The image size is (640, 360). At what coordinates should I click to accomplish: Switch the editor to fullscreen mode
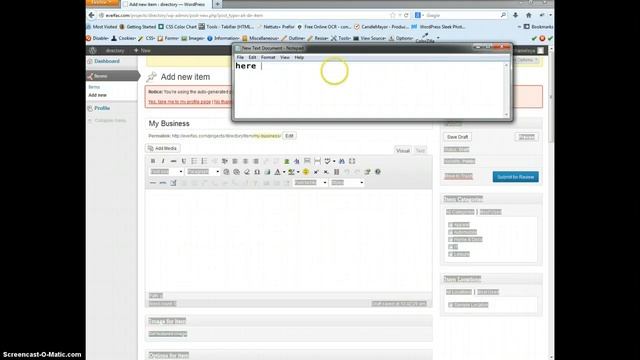pos(352,161)
